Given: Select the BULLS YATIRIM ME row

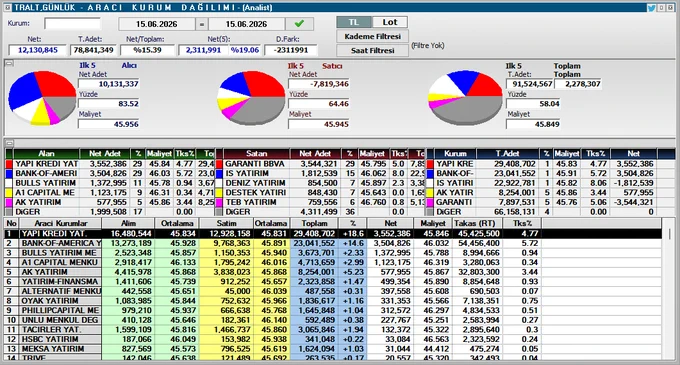Looking at the screenshot, I should pos(333,253).
